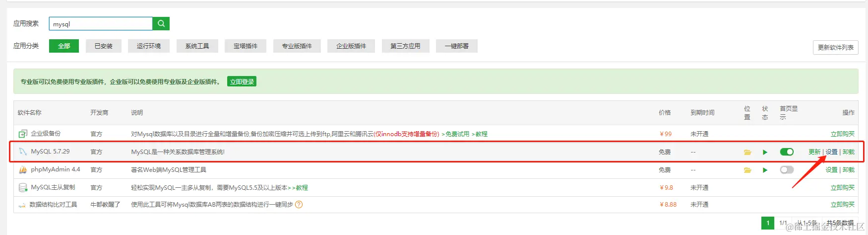
Task: Select the 第三方应用 category tab
Action: click(x=405, y=46)
